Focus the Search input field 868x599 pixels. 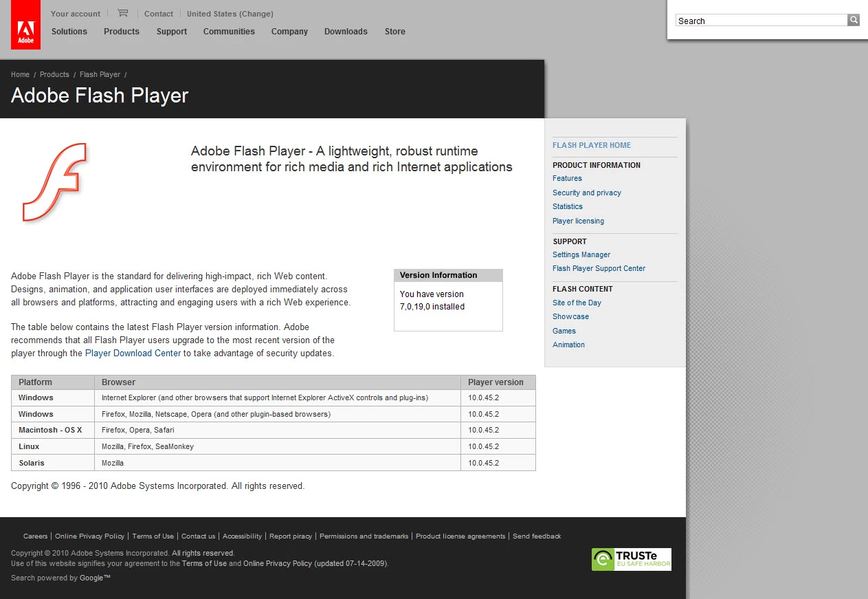pyautogui.click(x=761, y=21)
